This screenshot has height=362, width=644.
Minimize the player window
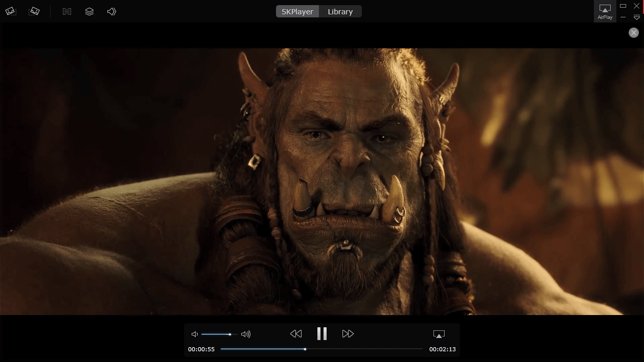point(623,17)
